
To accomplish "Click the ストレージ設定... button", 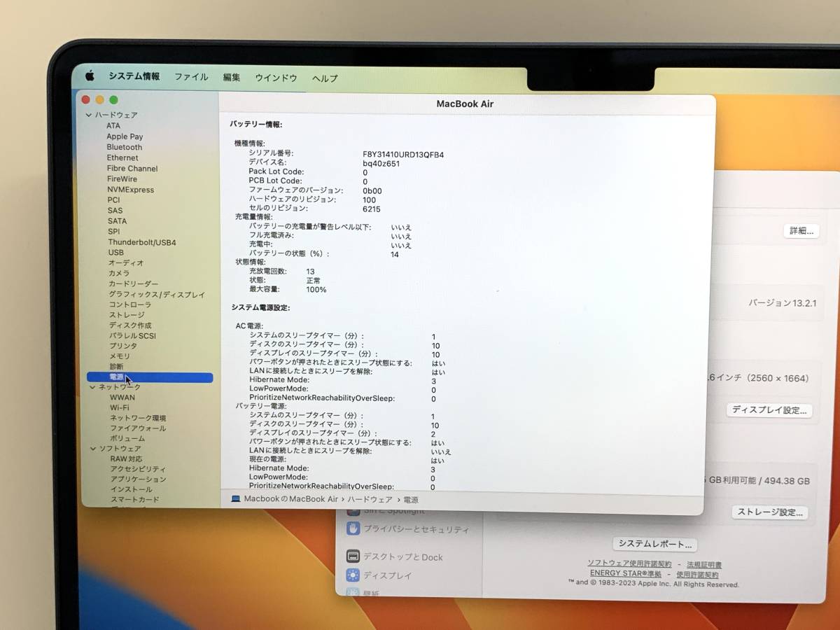I will point(770,512).
